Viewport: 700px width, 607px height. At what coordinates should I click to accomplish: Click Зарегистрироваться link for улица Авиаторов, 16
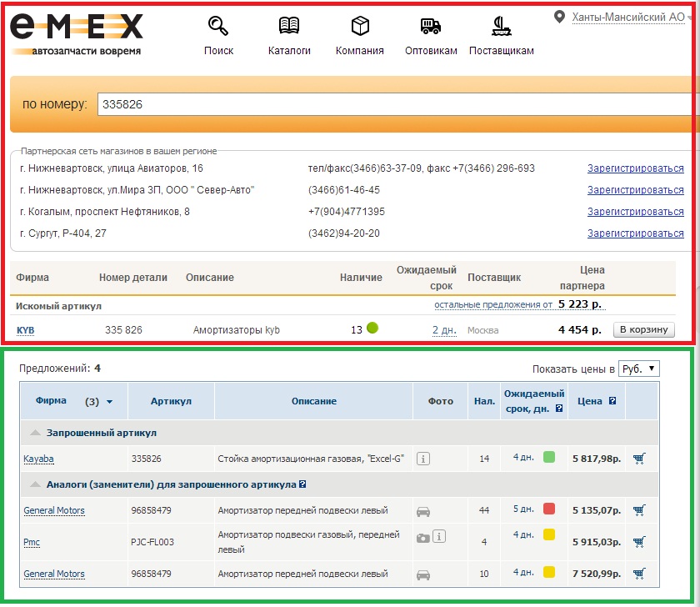click(635, 168)
